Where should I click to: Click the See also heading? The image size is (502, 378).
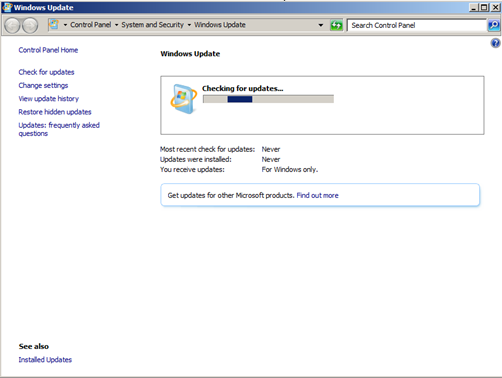tap(34, 346)
